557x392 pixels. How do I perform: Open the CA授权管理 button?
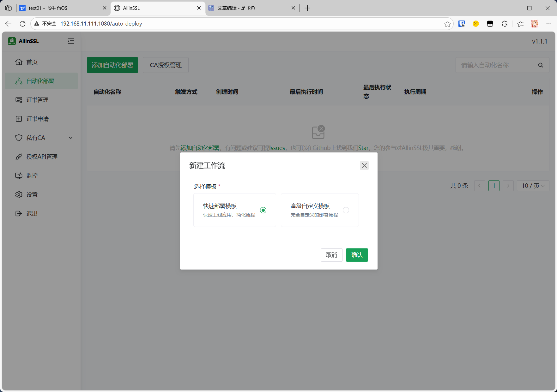point(166,65)
